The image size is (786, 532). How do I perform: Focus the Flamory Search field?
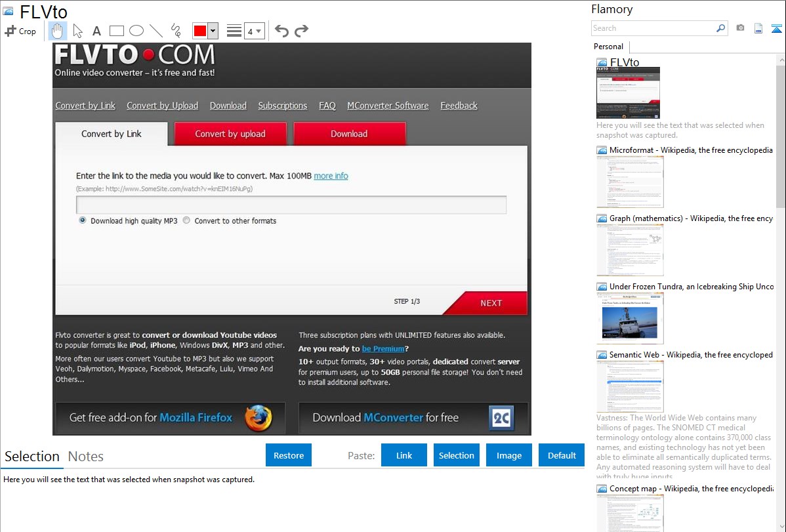[653, 28]
